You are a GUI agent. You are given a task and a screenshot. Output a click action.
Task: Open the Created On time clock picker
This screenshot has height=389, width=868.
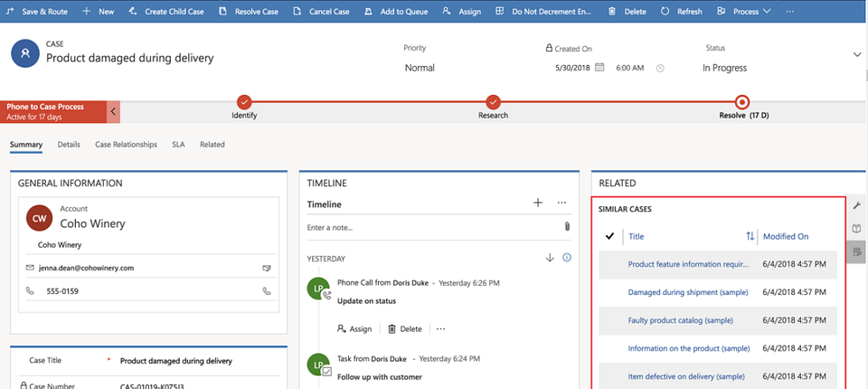660,68
